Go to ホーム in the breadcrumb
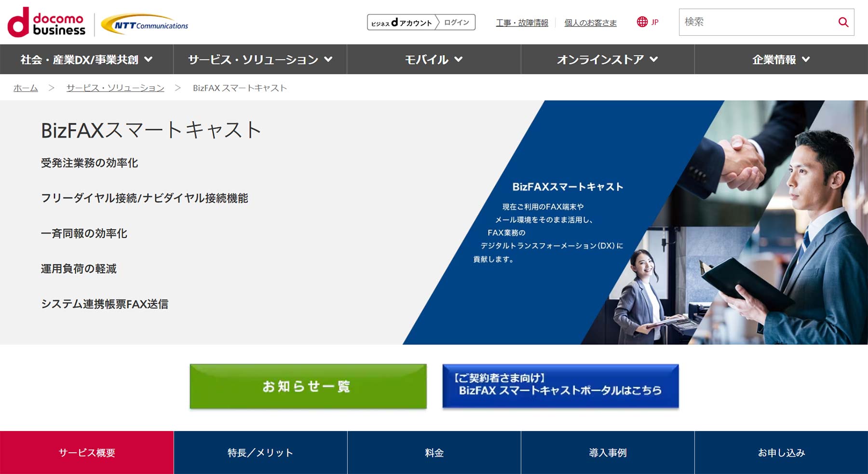This screenshot has height=474, width=868. point(26,88)
